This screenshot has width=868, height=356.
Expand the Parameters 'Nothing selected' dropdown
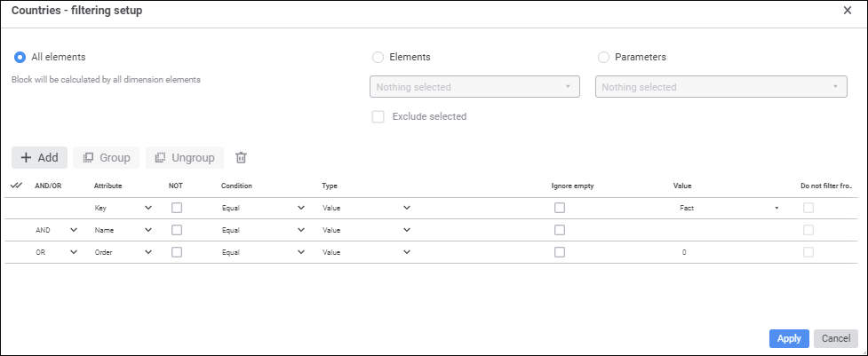[x=720, y=87]
